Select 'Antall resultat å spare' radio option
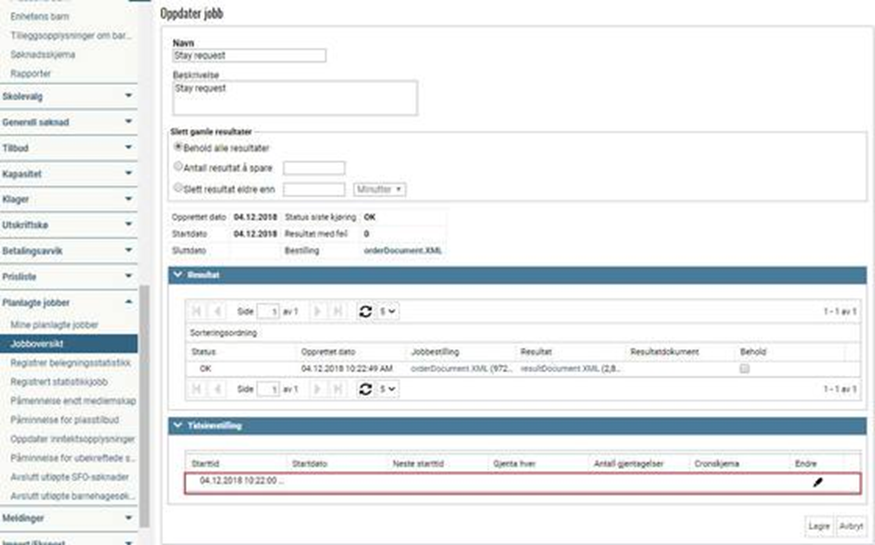The height and width of the screenshot is (545, 875). click(178, 167)
